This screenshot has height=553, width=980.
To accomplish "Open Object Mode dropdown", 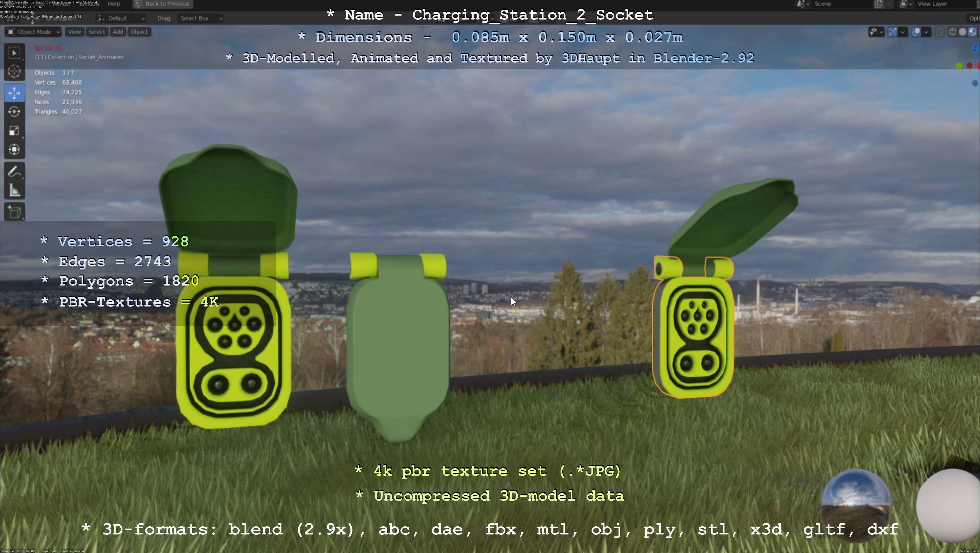I will pyautogui.click(x=33, y=32).
